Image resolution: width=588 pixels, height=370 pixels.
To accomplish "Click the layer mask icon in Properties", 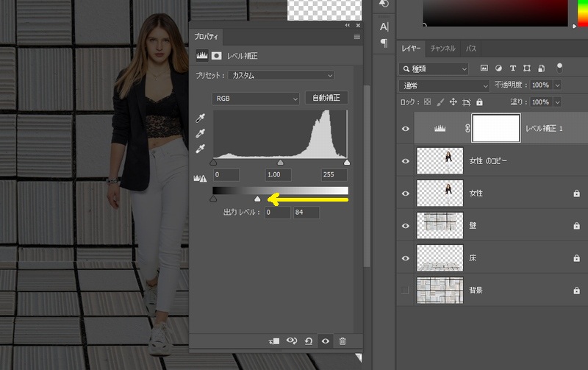I will click(217, 55).
